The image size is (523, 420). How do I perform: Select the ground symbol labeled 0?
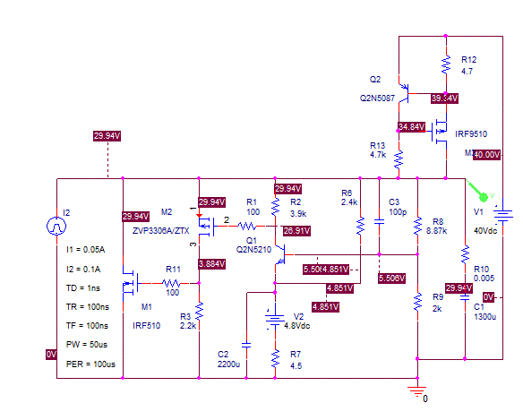(417, 391)
